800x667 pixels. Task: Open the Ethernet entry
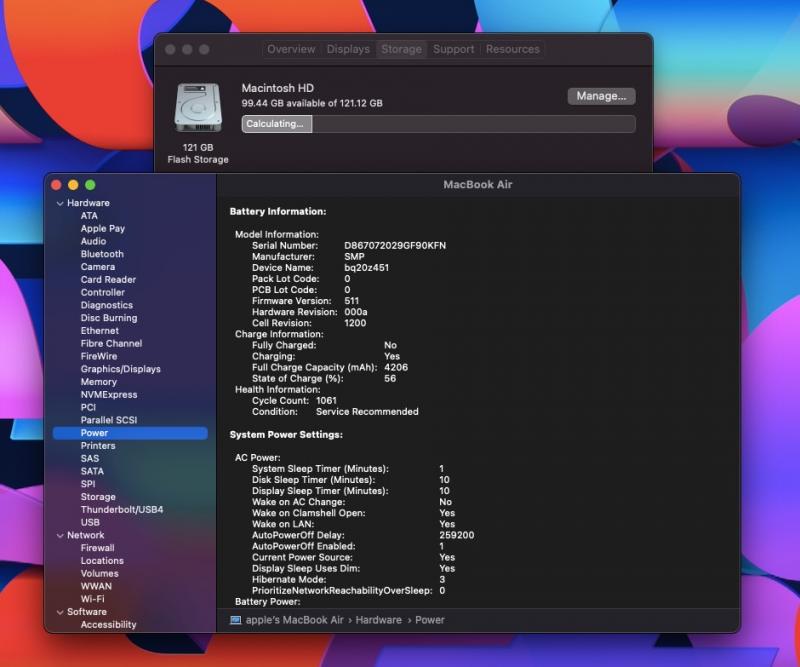pos(99,331)
